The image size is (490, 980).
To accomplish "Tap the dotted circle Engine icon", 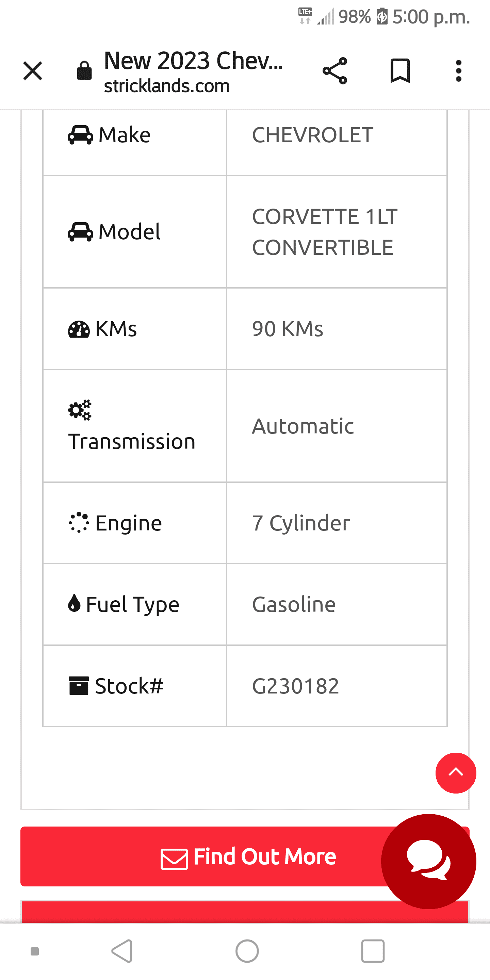I will click(x=79, y=523).
